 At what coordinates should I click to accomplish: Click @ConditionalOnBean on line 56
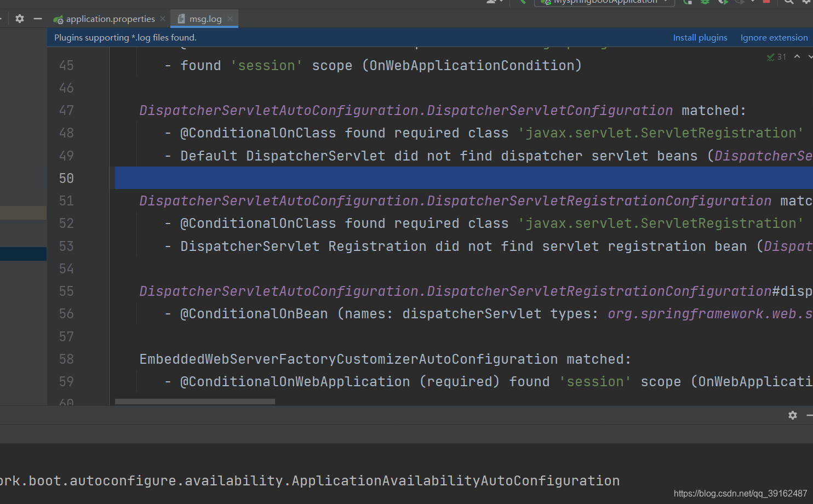(x=254, y=314)
